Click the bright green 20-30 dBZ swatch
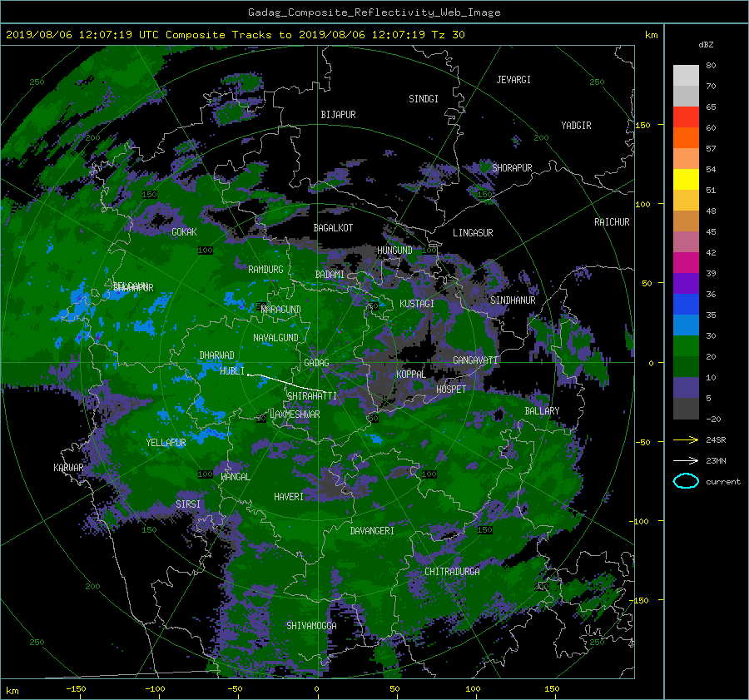 [x=686, y=345]
